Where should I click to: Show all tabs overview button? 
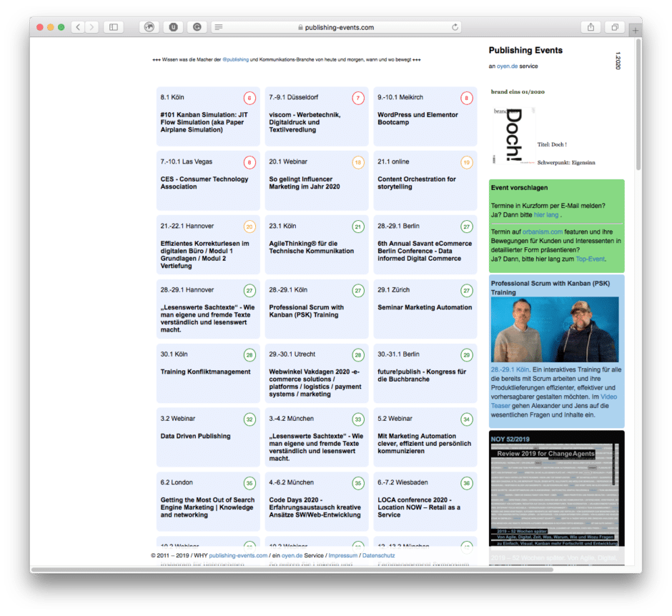point(614,27)
